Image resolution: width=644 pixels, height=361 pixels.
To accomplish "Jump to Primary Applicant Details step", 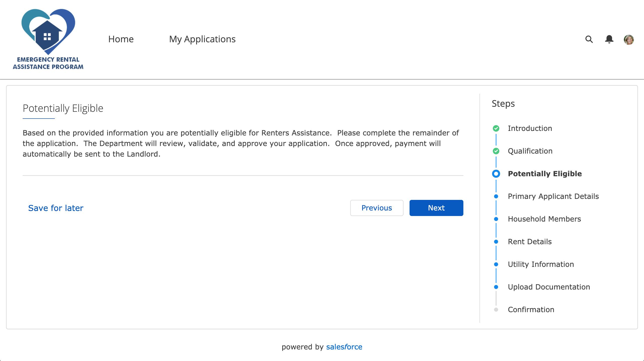I will coord(553,196).
